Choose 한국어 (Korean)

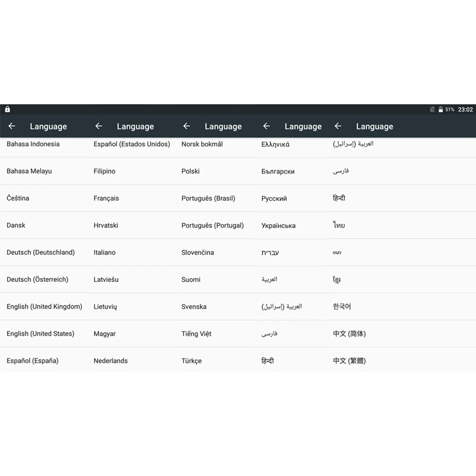tap(342, 307)
